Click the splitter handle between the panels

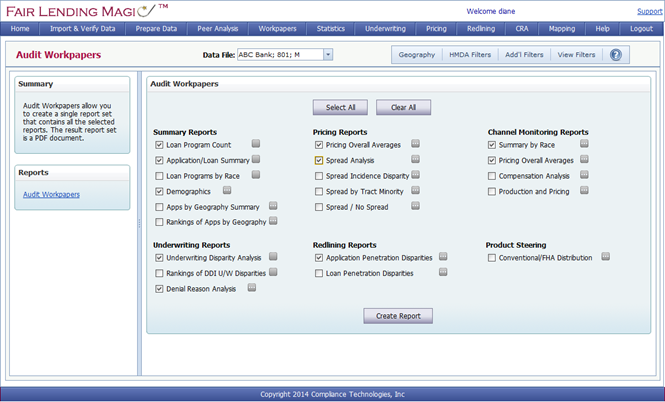[139, 223]
